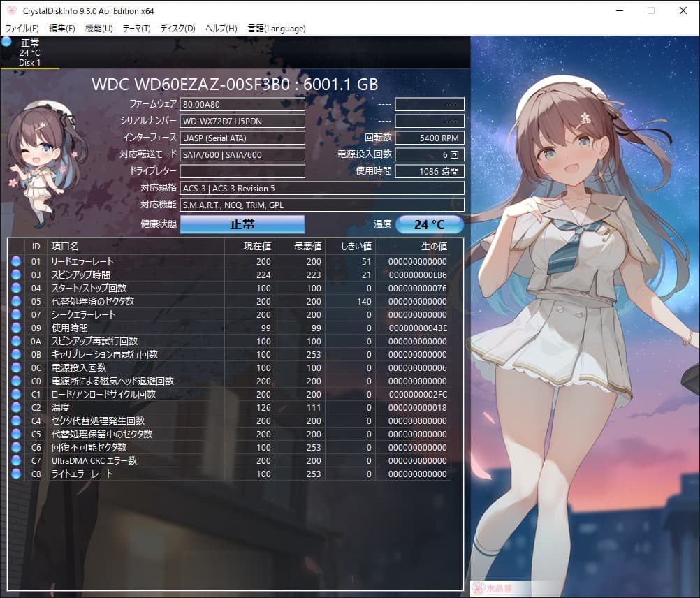The width and height of the screenshot is (700, 598).
Task: Click the indicator next to ライトエラーレート
Action: pos(17,474)
